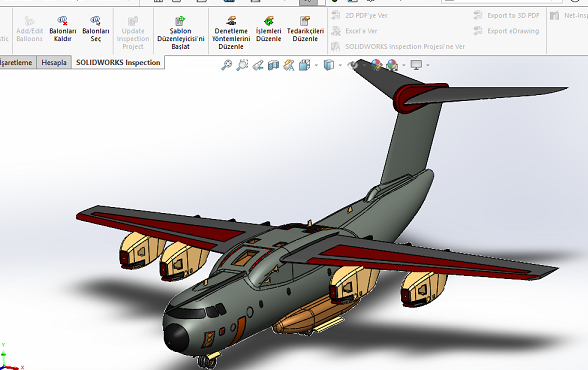
Task: Click the View Settings monitor icon
Action: (416, 65)
